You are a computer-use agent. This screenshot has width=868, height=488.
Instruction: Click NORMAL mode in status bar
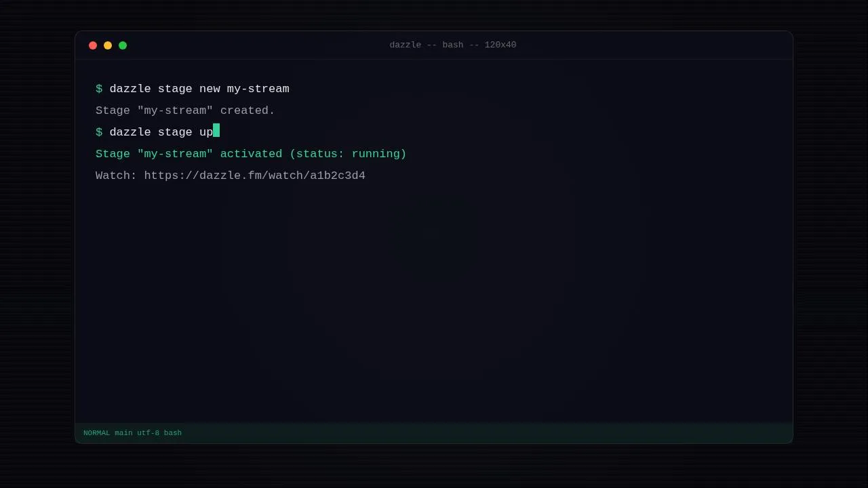(x=96, y=433)
